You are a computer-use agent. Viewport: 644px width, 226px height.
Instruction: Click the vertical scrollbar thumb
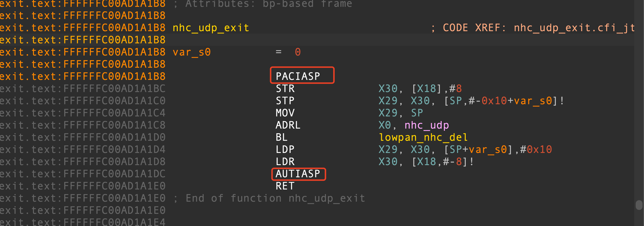point(639,205)
